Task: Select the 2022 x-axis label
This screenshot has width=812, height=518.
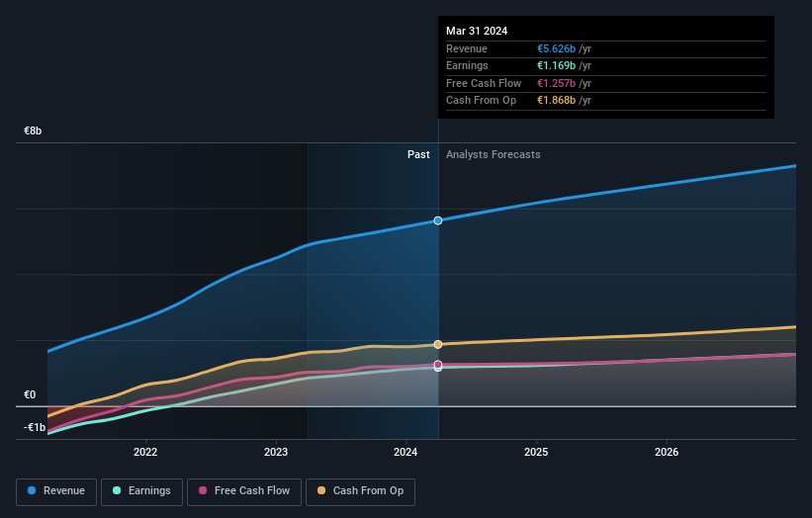Action: (x=145, y=453)
